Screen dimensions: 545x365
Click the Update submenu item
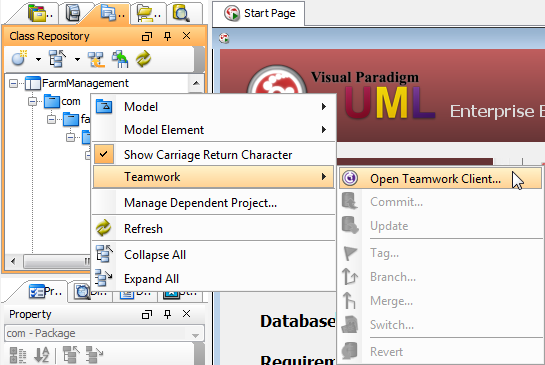pos(440,226)
